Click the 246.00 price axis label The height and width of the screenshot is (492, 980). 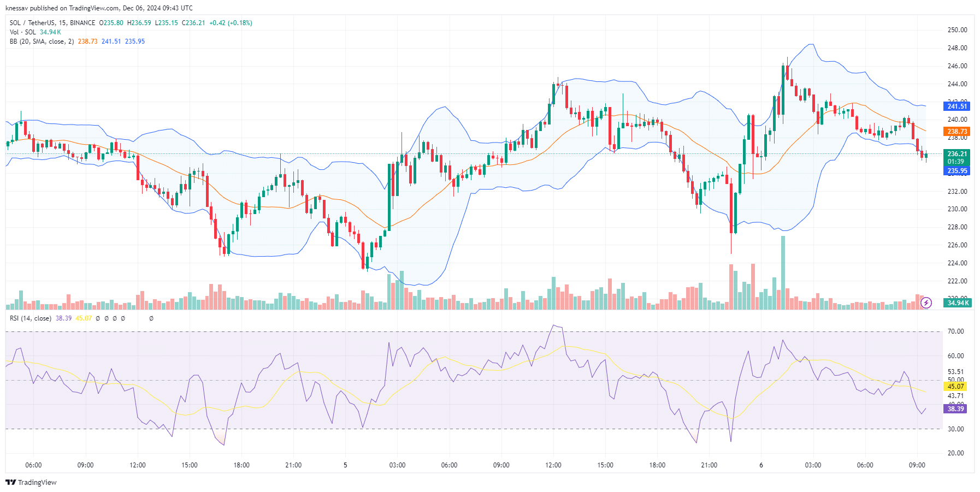point(957,66)
